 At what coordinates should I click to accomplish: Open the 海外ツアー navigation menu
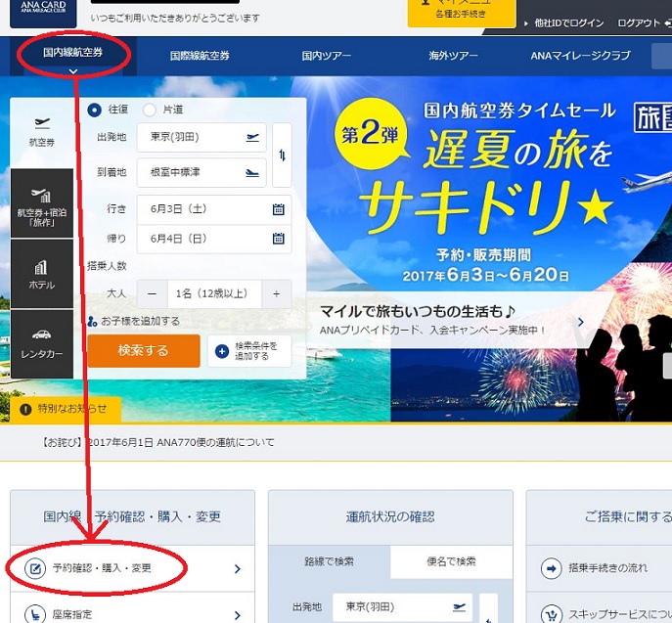(453, 56)
